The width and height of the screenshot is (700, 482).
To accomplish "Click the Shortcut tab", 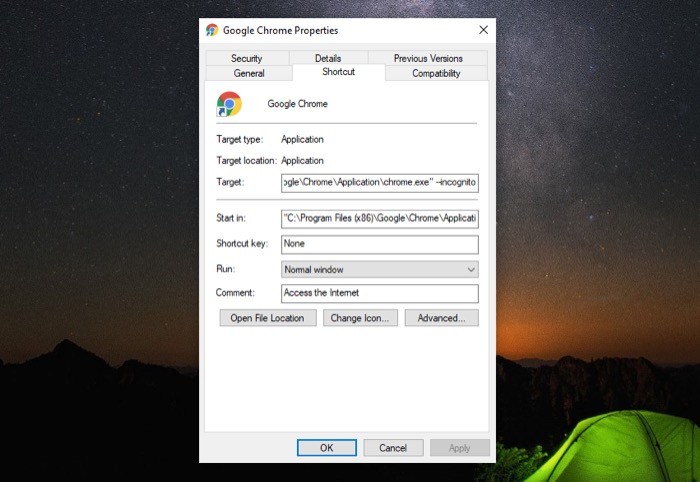I will click(338, 72).
